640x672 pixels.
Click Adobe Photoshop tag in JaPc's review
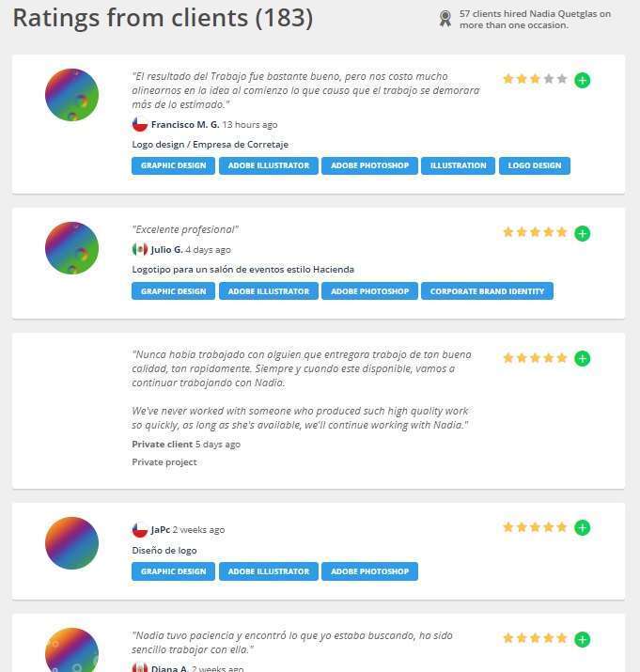click(x=369, y=571)
